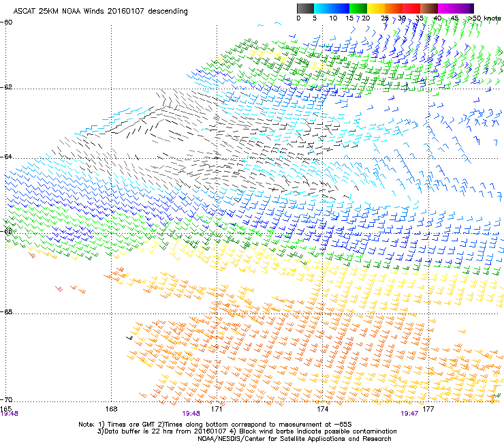Click the longitude label 174
Image resolution: width=504 pixels, height=443 pixels.
coord(322,409)
